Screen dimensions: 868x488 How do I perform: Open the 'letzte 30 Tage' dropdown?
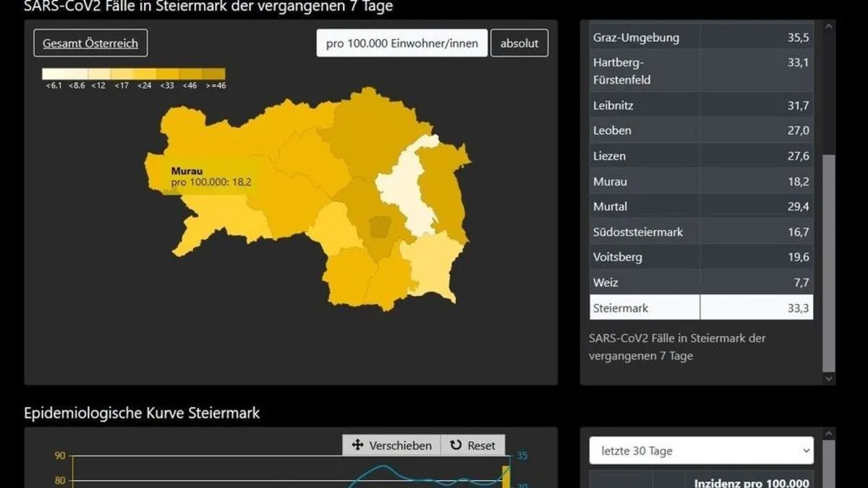click(701, 450)
